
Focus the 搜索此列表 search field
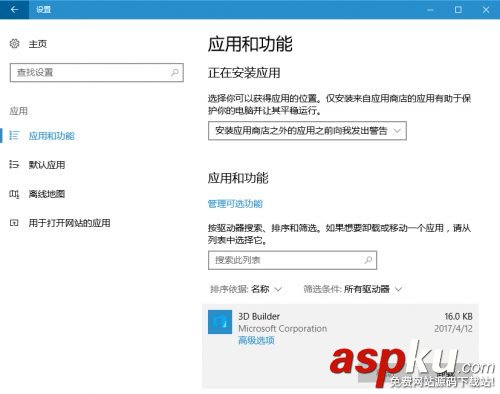click(x=292, y=260)
